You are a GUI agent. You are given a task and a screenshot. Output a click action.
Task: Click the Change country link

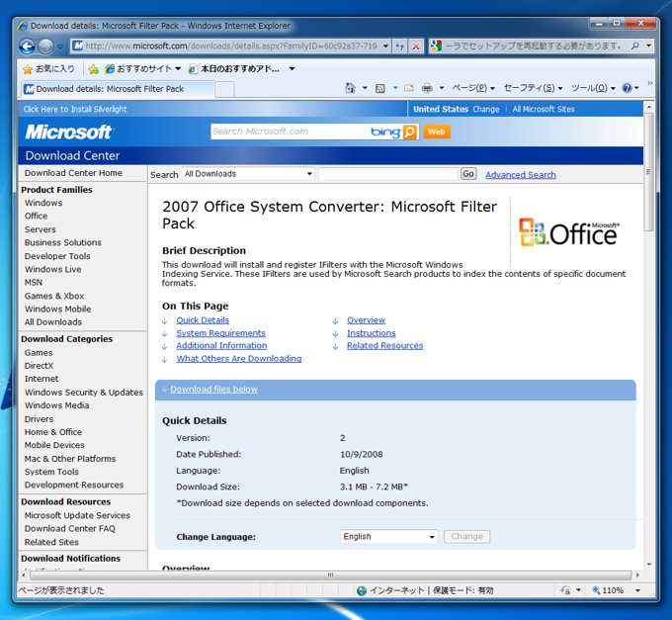click(485, 109)
